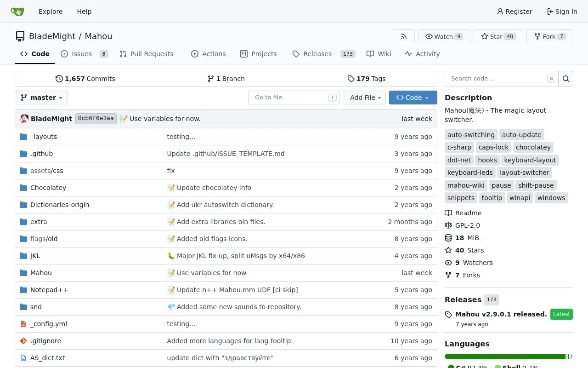Click the keyboard-layout topic tag
Viewport: 588px width, 368px height.
(x=530, y=160)
